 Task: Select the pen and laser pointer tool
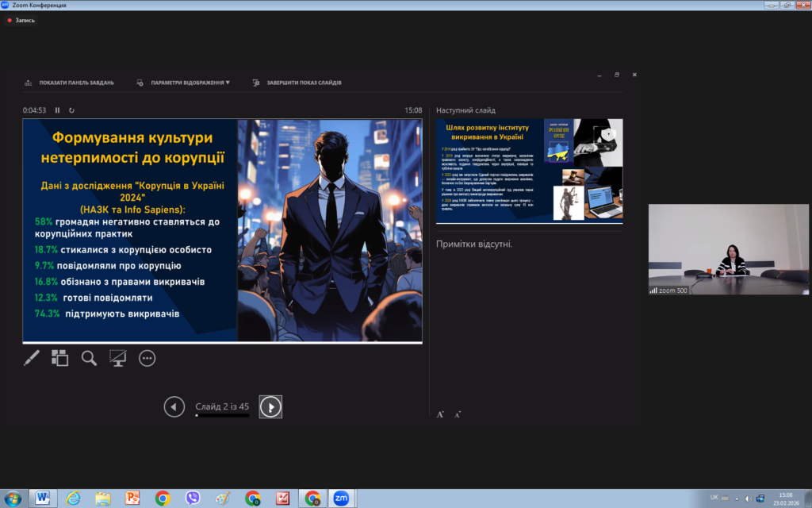click(32, 358)
